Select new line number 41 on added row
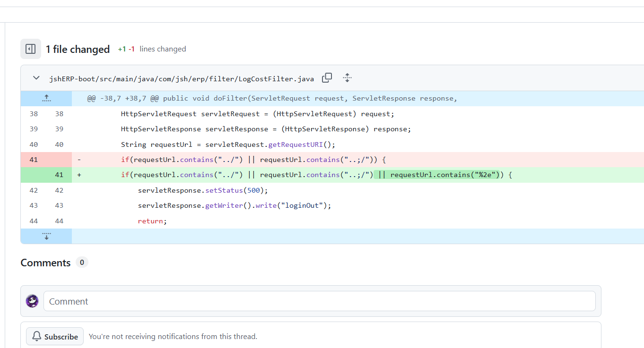The image size is (644, 348). coord(59,175)
